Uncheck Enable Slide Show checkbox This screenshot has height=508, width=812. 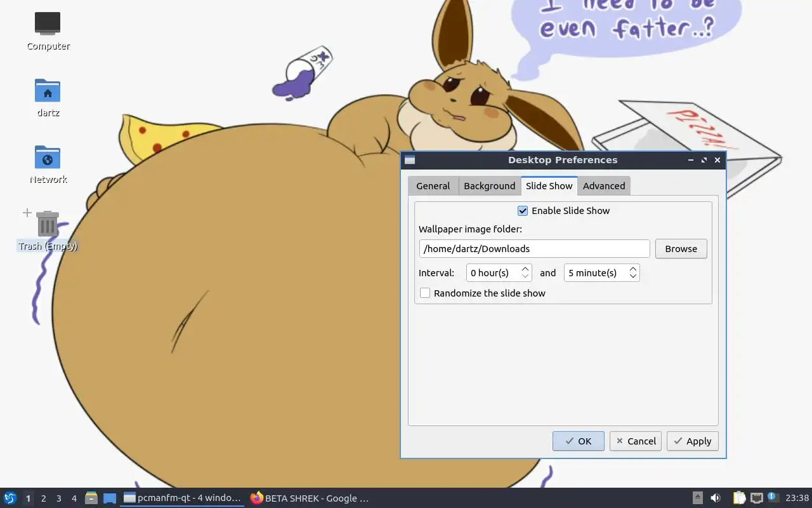(523, 211)
